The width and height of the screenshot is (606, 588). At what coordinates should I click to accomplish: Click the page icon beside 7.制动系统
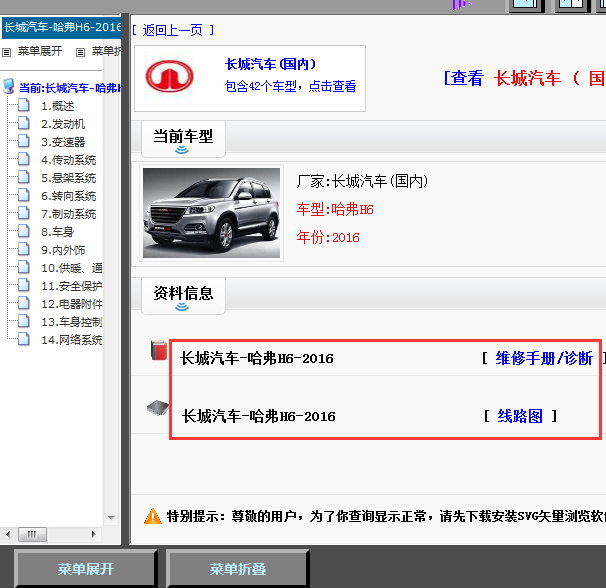[x=24, y=213]
